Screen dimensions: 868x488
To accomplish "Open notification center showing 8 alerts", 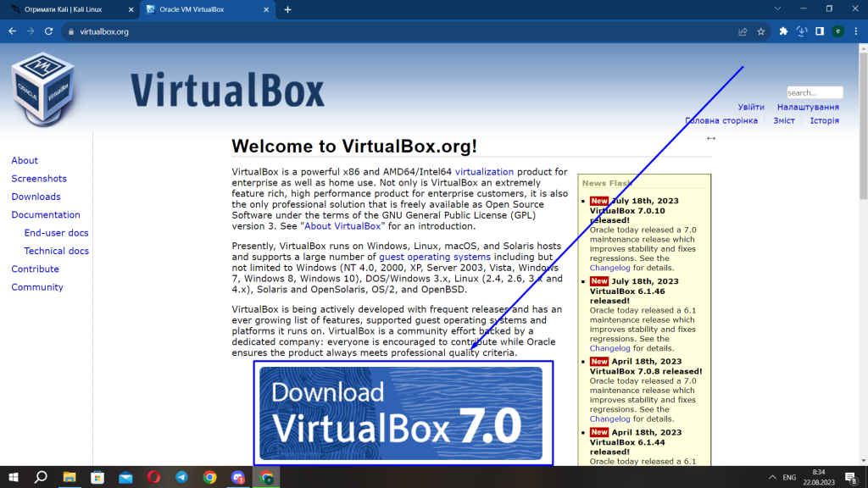I will pyautogui.click(x=852, y=477).
